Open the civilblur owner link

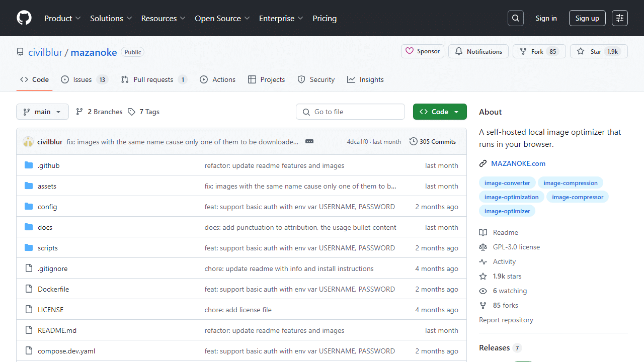point(45,52)
